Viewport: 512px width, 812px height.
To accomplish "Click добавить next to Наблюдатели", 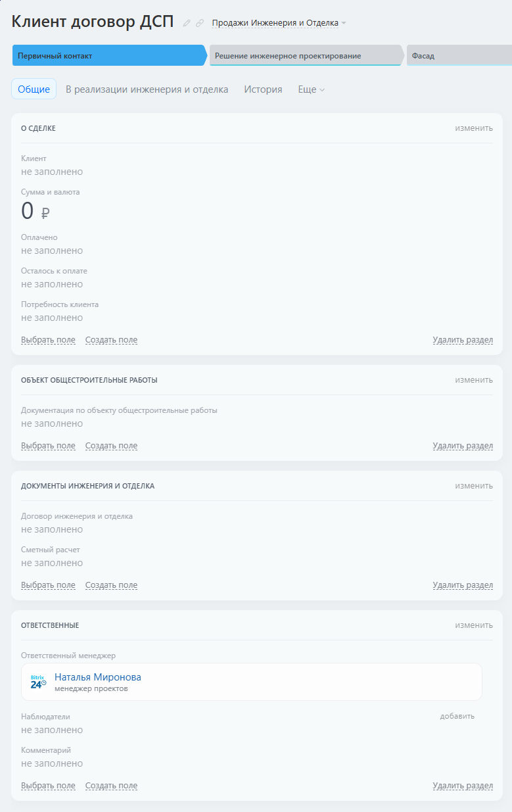I will (457, 716).
